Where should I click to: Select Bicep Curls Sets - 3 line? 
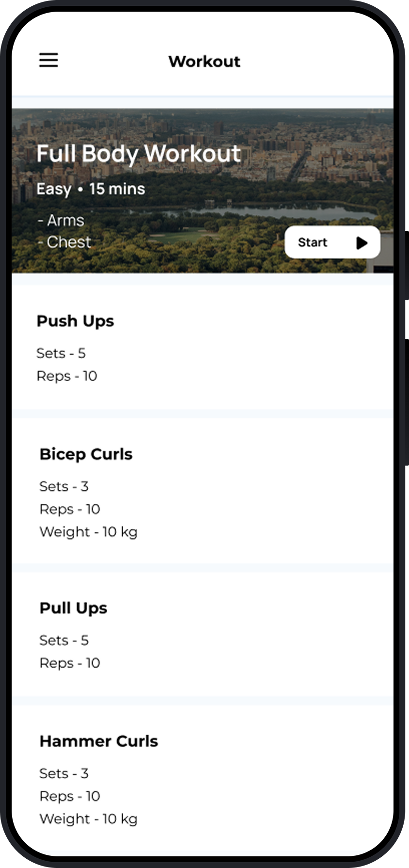point(64,486)
